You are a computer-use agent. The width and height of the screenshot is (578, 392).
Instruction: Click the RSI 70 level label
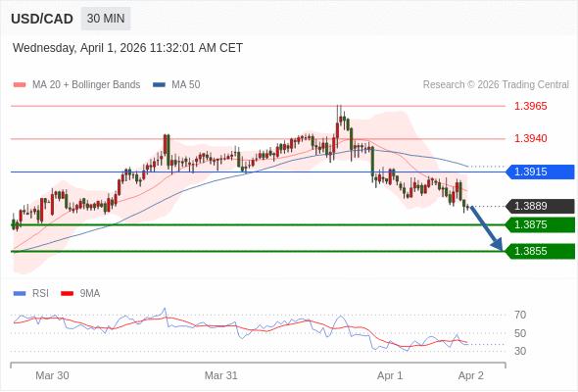pos(520,315)
